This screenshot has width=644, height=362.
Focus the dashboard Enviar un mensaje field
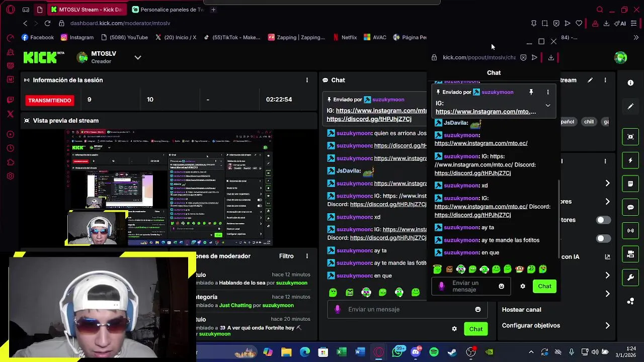tap(408, 309)
